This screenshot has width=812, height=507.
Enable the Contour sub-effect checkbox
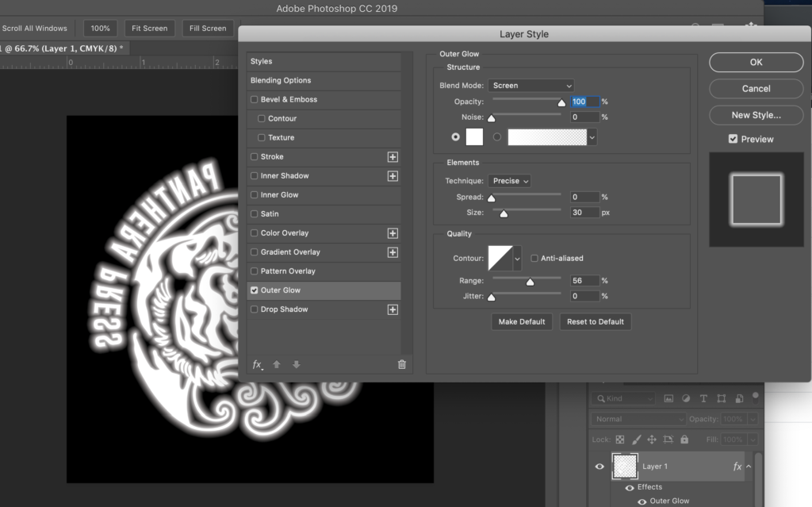(262, 119)
